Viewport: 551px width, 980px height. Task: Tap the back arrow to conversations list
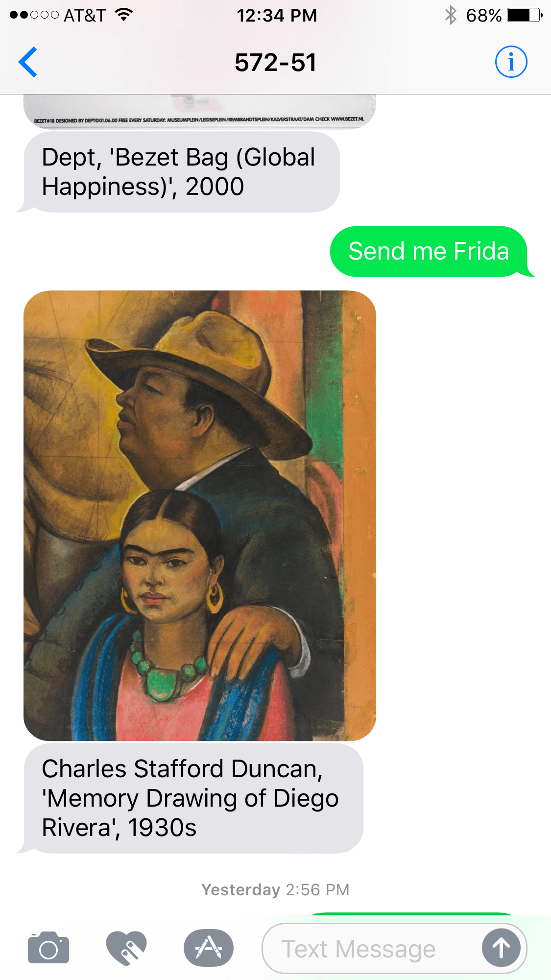[x=28, y=62]
